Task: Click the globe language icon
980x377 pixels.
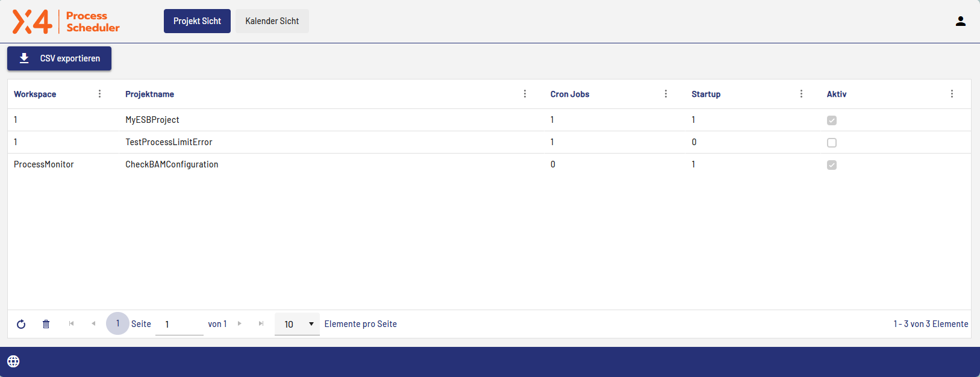Action: (13, 361)
